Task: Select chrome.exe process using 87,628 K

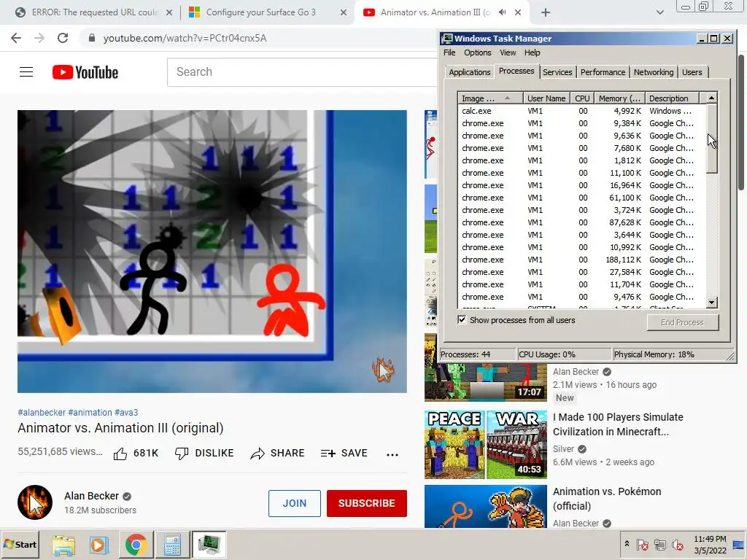Action: 581,222
